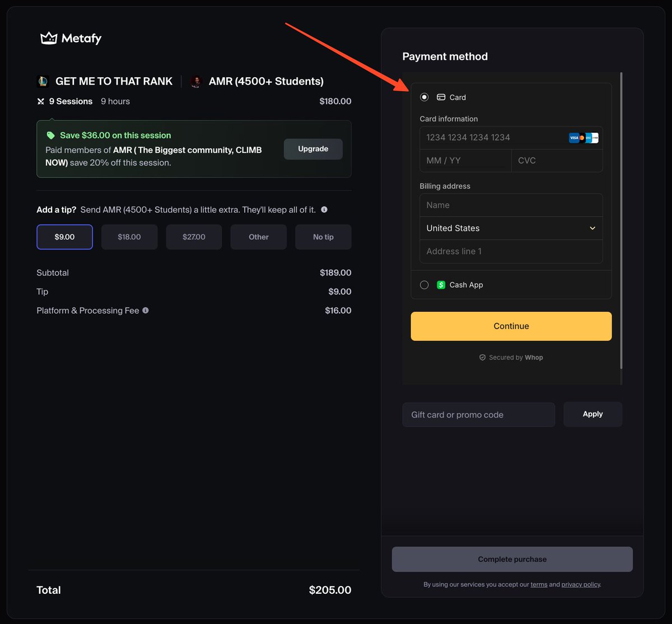The width and height of the screenshot is (672, 624).
Task: Click the Platform & Processing Fee info icon
Action: pyautogui.click(x=146, y=310)
